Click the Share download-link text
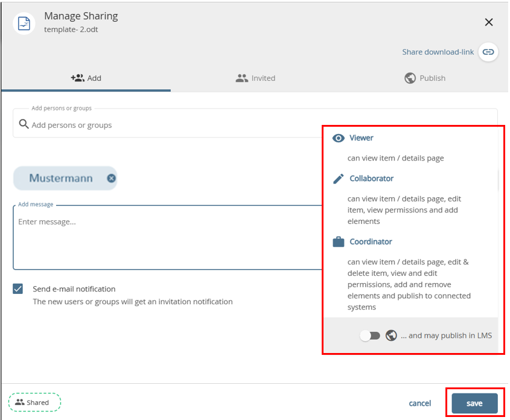 (x=438, y=52)
